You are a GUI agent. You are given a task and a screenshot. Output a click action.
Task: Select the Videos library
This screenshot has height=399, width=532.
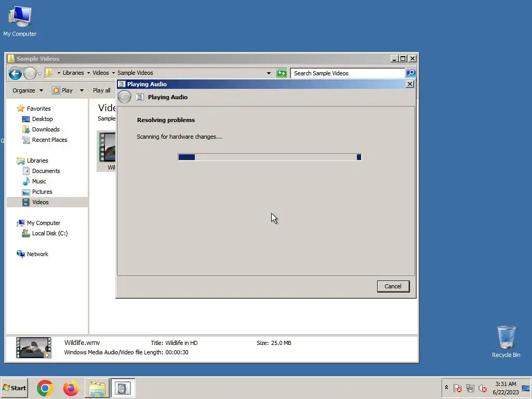41,202
